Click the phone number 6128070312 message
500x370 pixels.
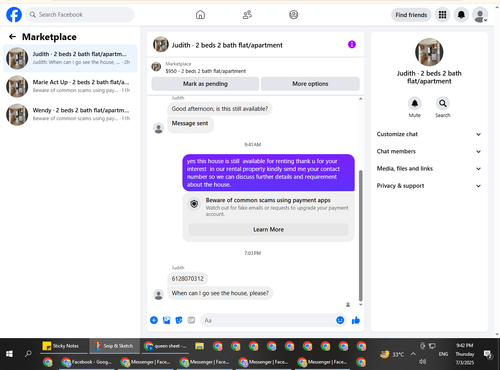coord(187,278)
